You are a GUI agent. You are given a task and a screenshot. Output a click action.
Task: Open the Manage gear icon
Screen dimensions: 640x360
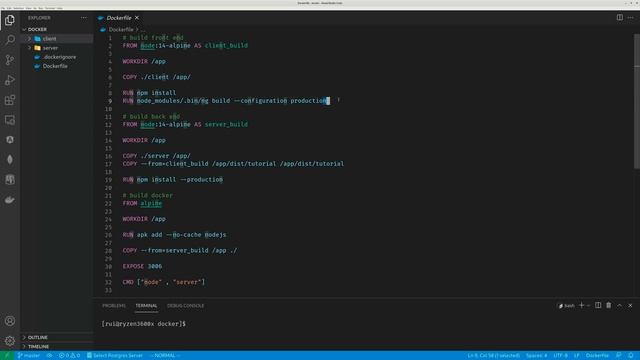10,340
